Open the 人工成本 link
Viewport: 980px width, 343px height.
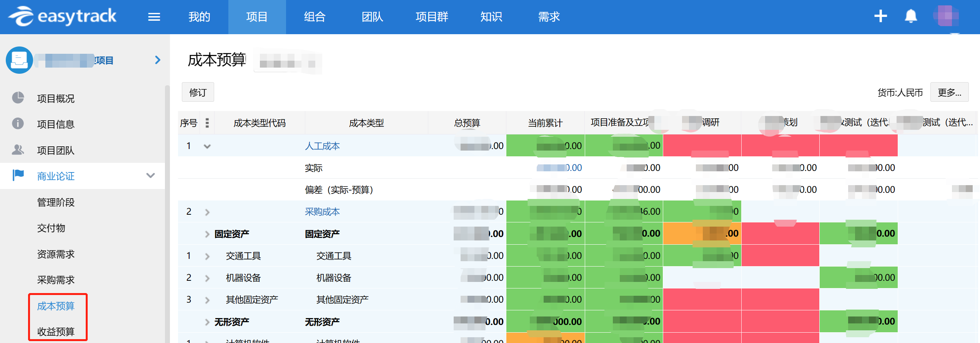click(322, 146)
